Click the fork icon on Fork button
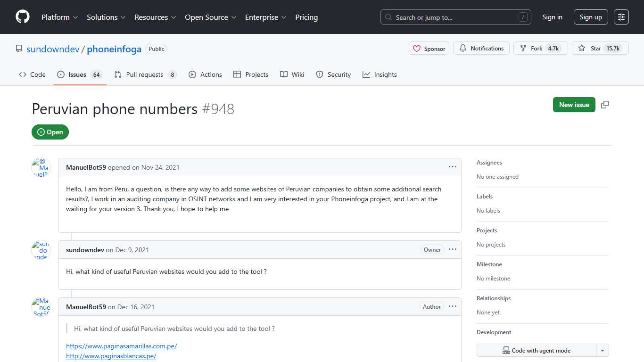Image resolution: width=644 pixels, height=362 pixels. (523, 48)
